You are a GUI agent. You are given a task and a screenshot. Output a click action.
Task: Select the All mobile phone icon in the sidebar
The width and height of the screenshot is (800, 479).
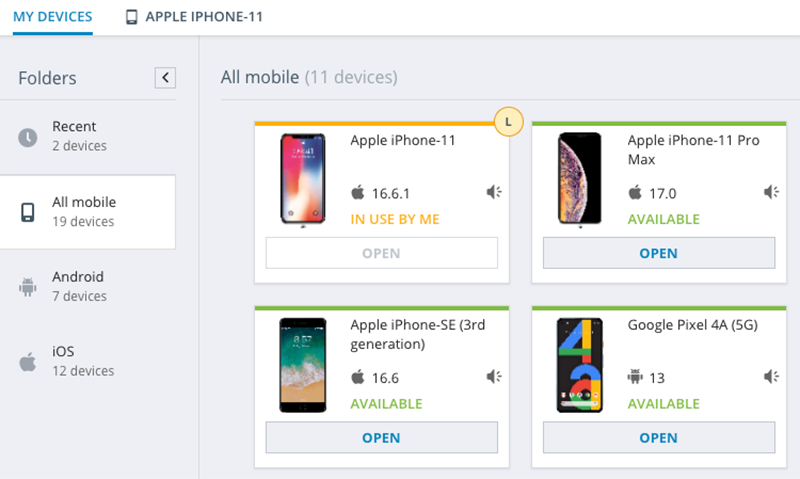pos(28,212)
